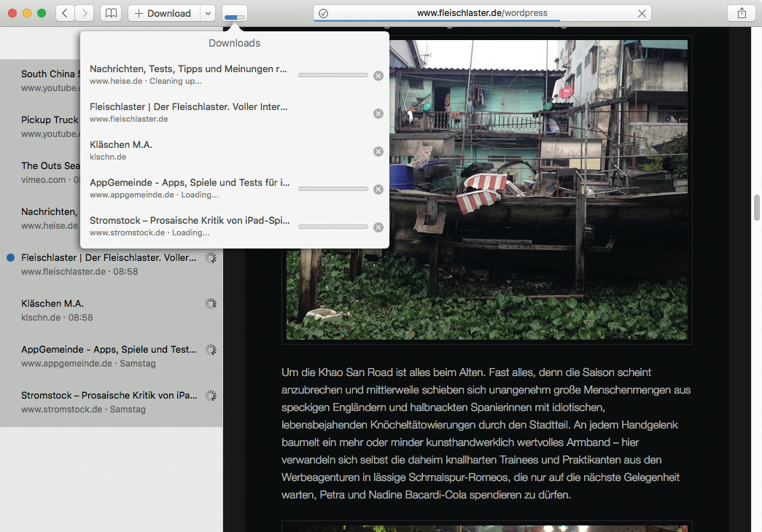This screenshot has height=532, width=762.
Task: Click the www.appgemeinde.de · Samstag subtitle
Action: (x=88, y=364)
